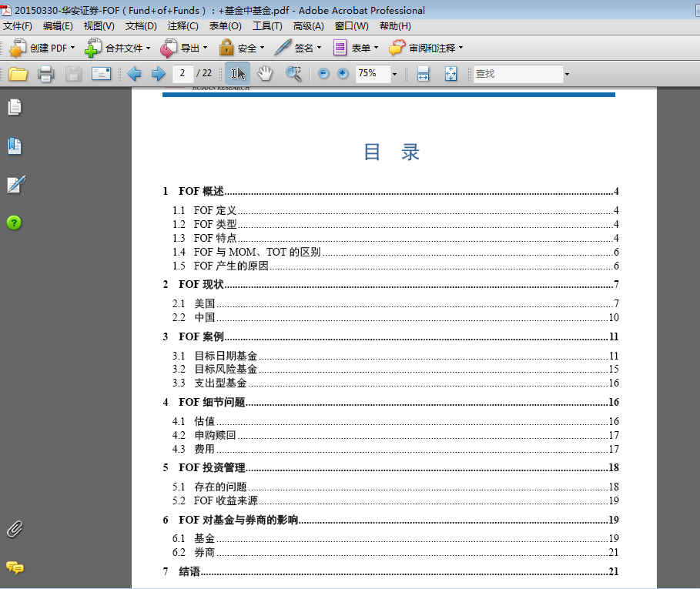This screenshot has height=589, width=700.
Task: Click the '2.1 美国' contents entry
Action: [396, 303]
